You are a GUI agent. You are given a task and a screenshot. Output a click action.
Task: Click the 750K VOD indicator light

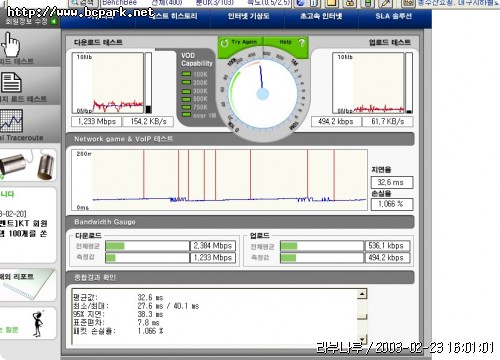pos(186,107)
